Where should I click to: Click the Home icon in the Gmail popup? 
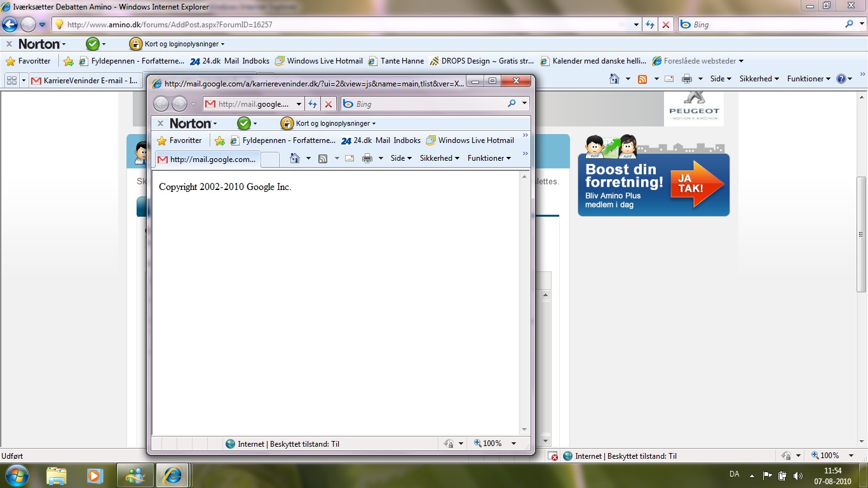(294, 158)
